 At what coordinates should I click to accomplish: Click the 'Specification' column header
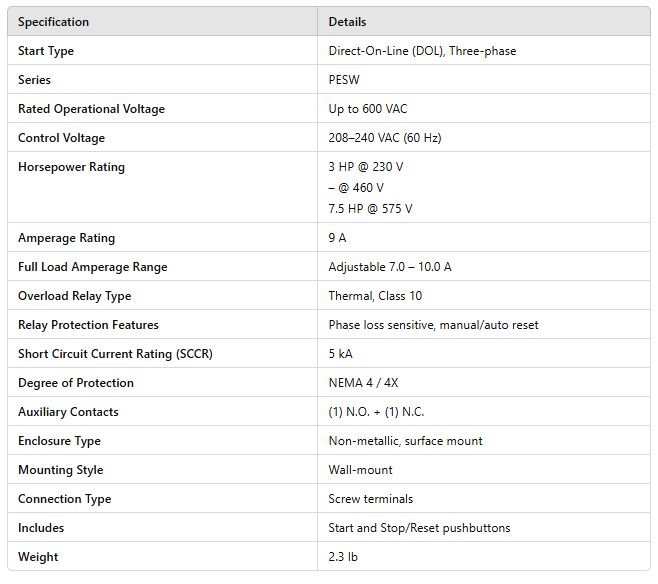coord(53,22)
